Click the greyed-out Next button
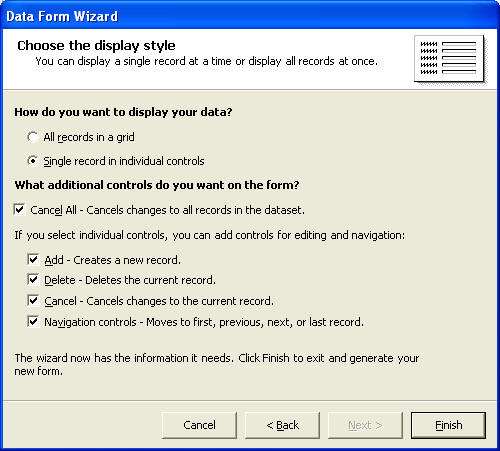Screen dimensions: 500x451 365,425
